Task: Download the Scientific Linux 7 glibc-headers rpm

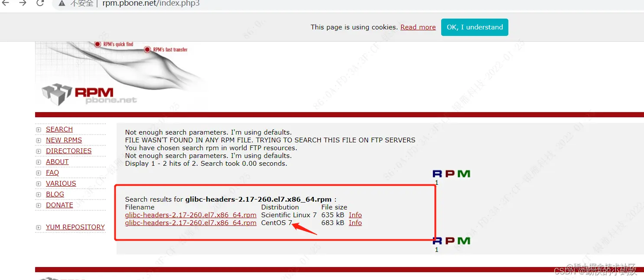Action: tap(191, 215)
